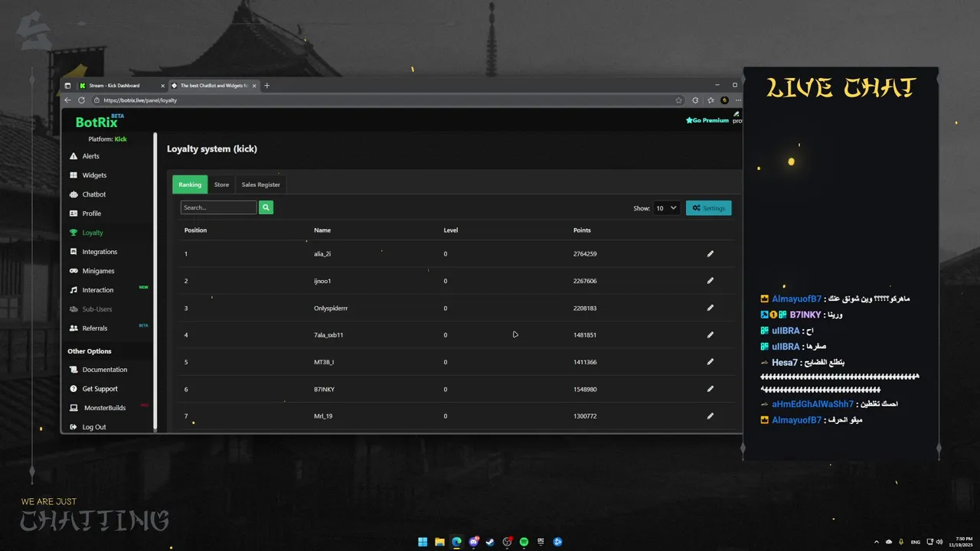Open Spotify from the taskbar
The image size is (980, 551).
point(524,542)
